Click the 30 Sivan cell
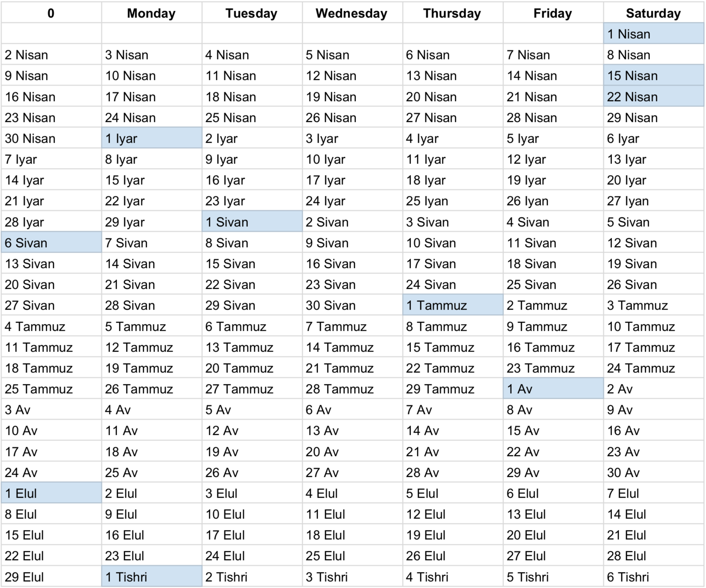This screenshot has width=706, height=588. (x=352, y=305)
